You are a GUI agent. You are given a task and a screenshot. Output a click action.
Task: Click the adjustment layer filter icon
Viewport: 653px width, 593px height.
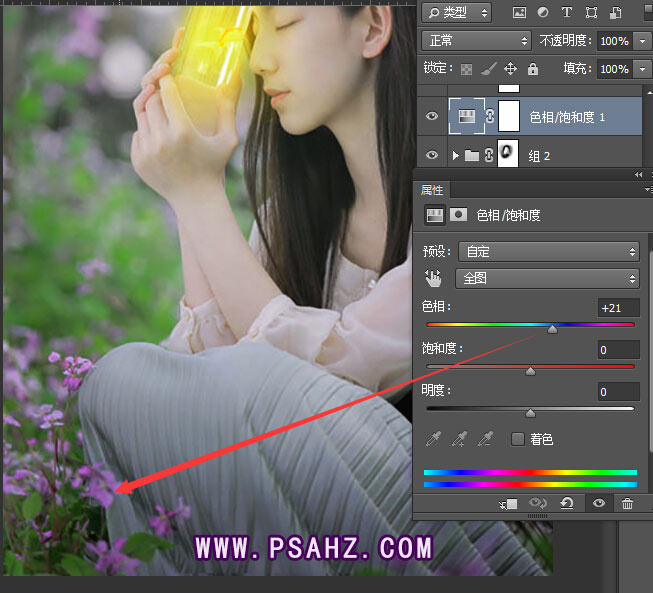[543, 13]
